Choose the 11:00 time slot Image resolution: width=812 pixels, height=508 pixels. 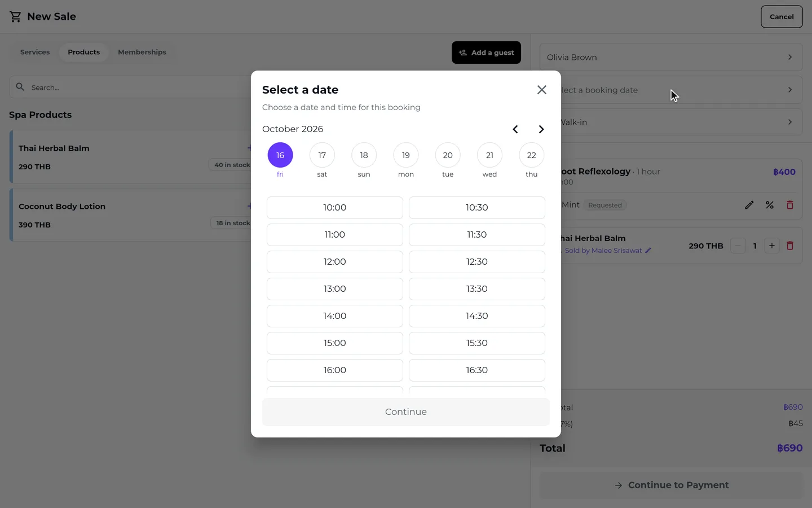coord(335,235)
